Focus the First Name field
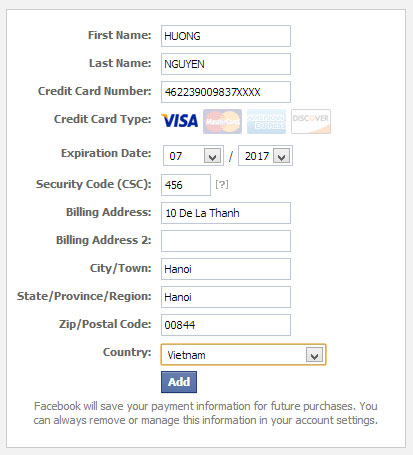 click(x=226, y=36)
